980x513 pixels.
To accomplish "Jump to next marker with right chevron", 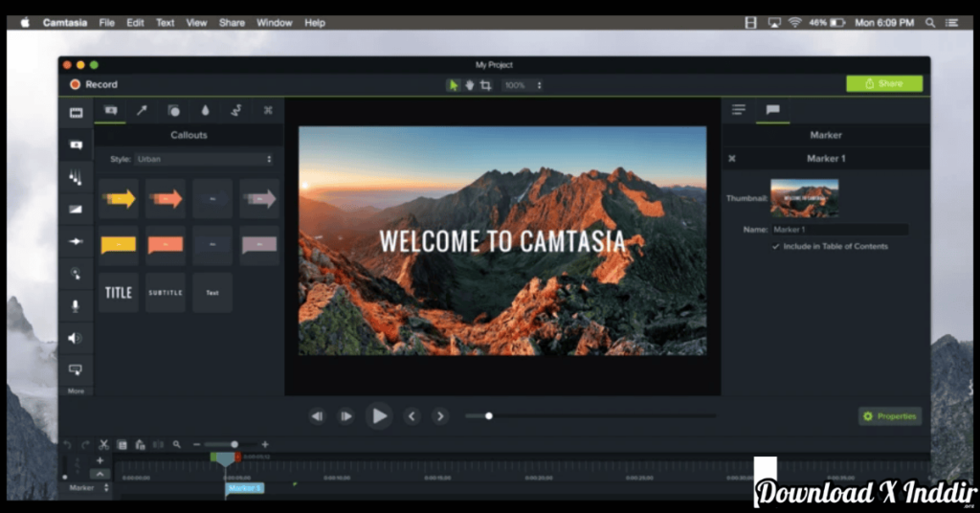I will tap(440, 416).
